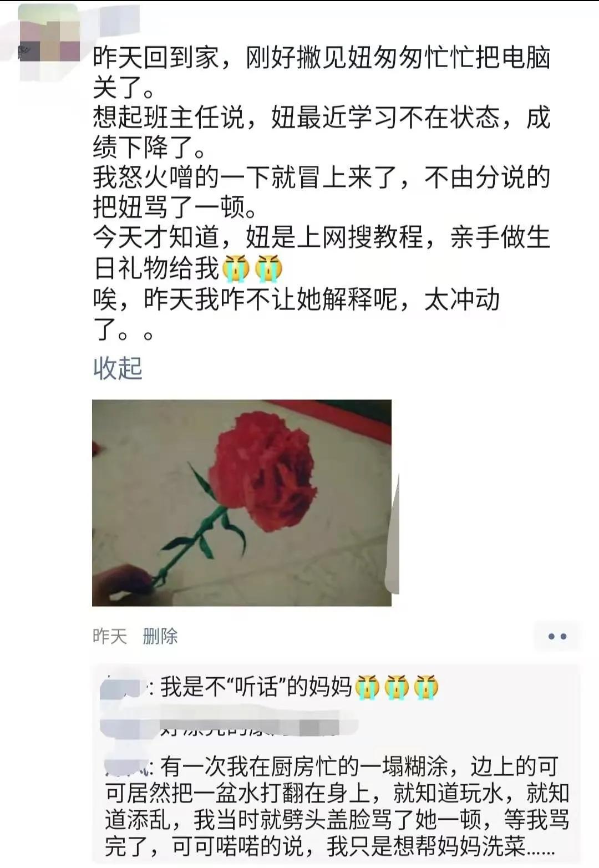
Task: Tap the 昨天 timestamp label
Action: [x=109, y=636]
